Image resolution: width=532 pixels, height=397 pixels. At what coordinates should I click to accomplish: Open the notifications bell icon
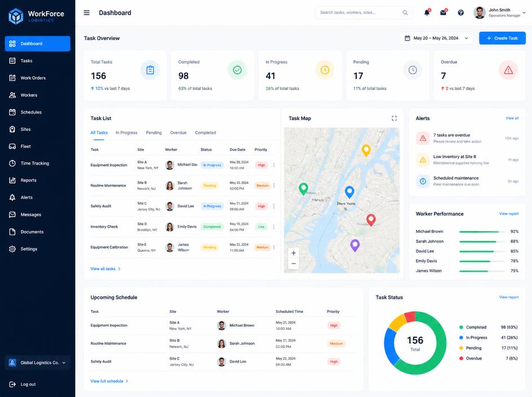tap(427, 12)
